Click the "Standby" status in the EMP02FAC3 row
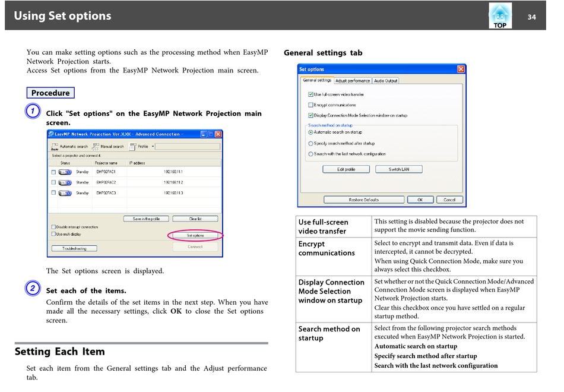 click(83, 193)
